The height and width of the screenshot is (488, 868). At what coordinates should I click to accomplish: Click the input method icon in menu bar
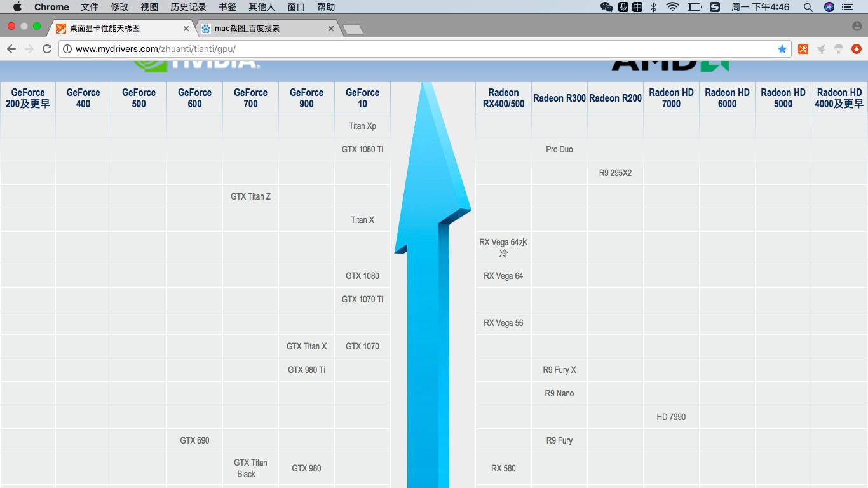pos(637,7)
